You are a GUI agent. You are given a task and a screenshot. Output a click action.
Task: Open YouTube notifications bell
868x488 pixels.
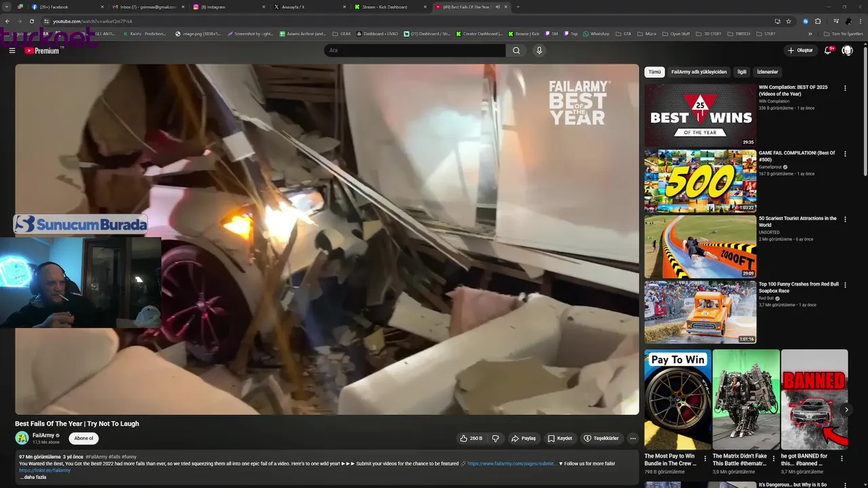coord(828,50)
